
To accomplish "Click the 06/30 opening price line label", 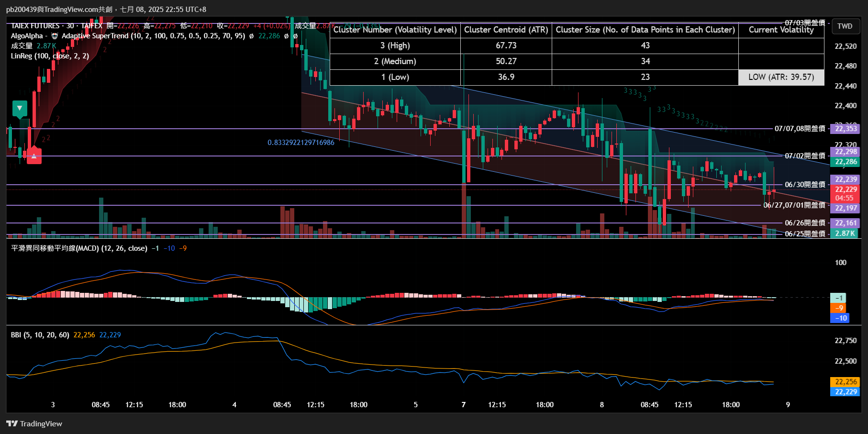I will [805, 184].
